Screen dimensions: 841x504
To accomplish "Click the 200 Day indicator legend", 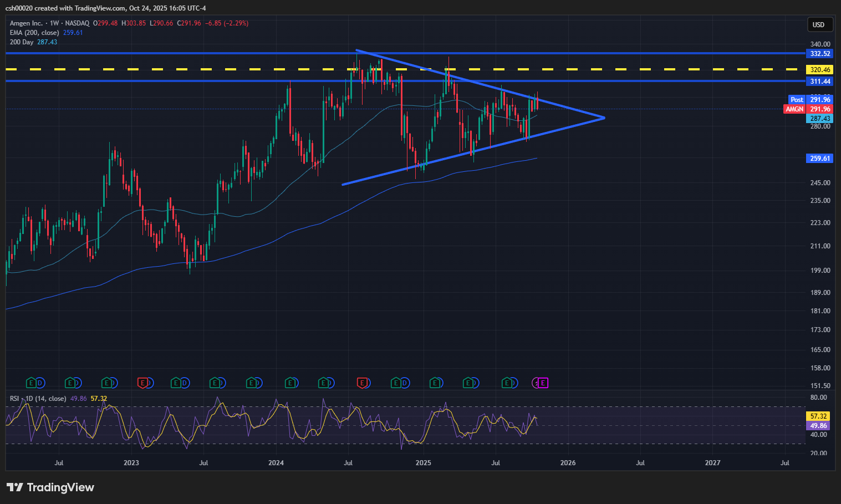I will pos(22,42).
